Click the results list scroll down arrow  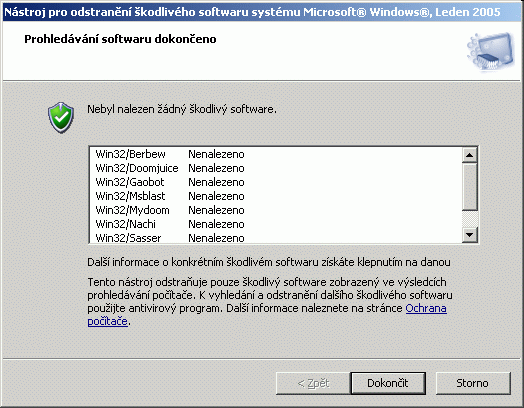pyautogui.click(x=470, y=235)
